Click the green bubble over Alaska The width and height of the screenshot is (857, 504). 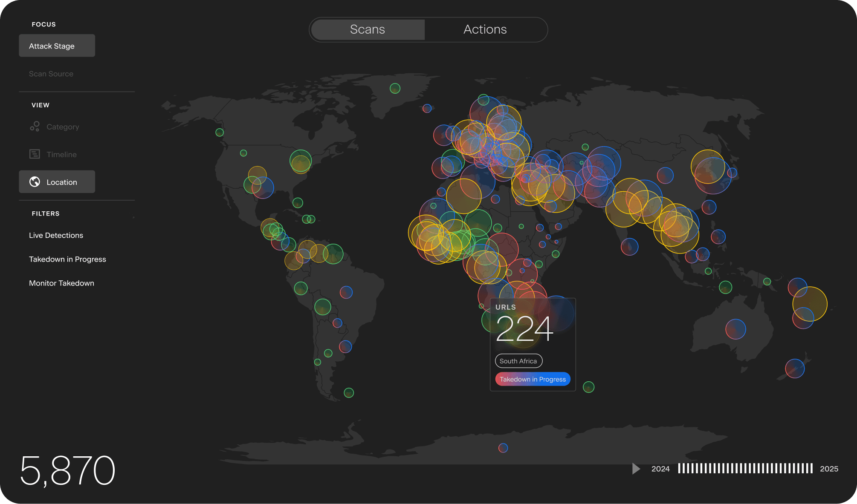(x=220, y=132)
